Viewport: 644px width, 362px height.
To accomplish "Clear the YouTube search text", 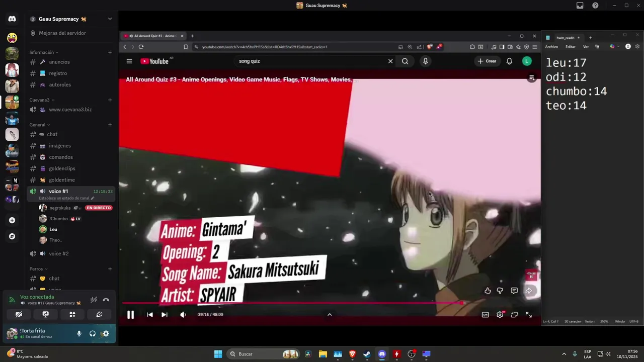I will 390,61.
